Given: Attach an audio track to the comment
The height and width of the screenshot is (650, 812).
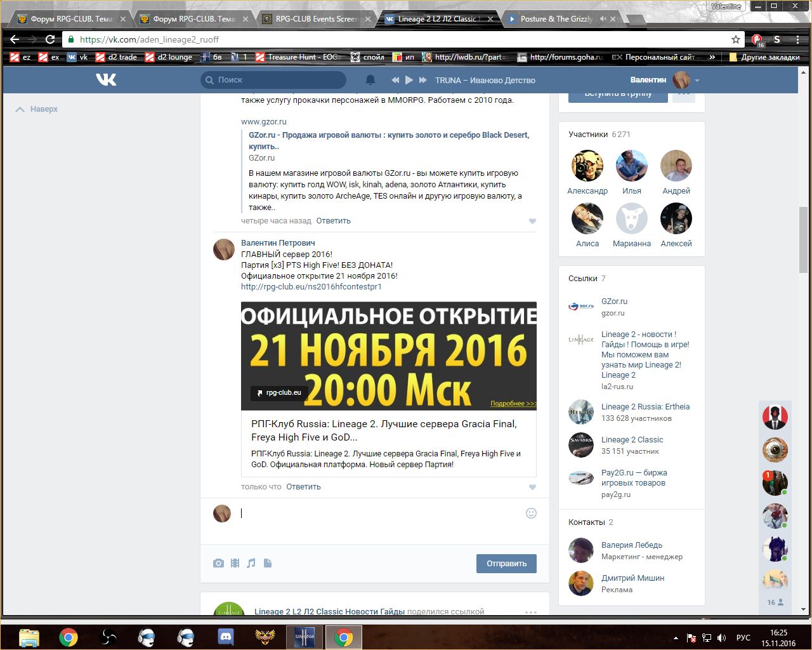Looking at the screenshot, I should click(x=251, y=563).
